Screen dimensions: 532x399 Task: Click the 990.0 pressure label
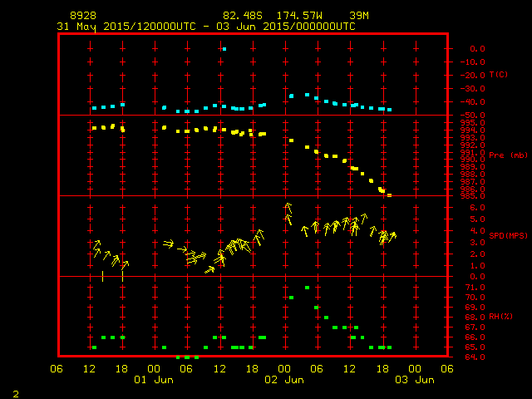pyautogui.click(x=473, y=160)
